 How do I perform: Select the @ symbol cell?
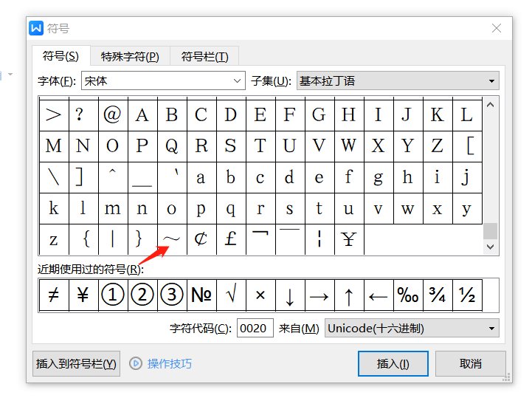(113, 114)
